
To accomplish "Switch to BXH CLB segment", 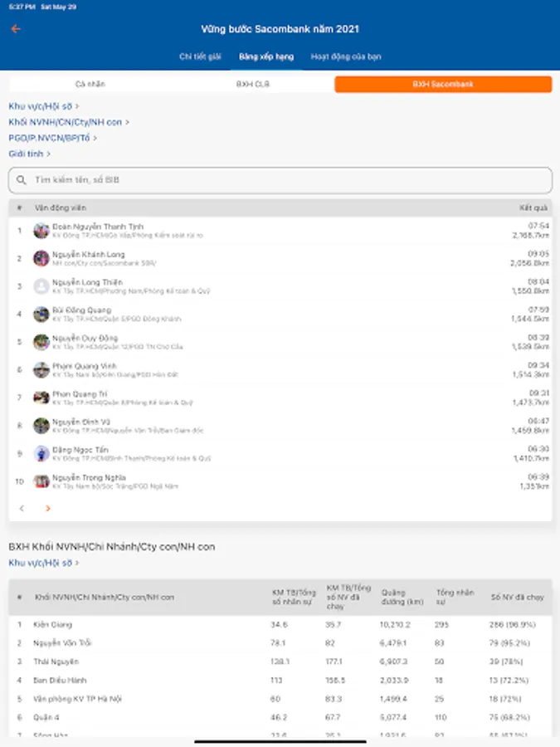I will [x=253, y=84].
